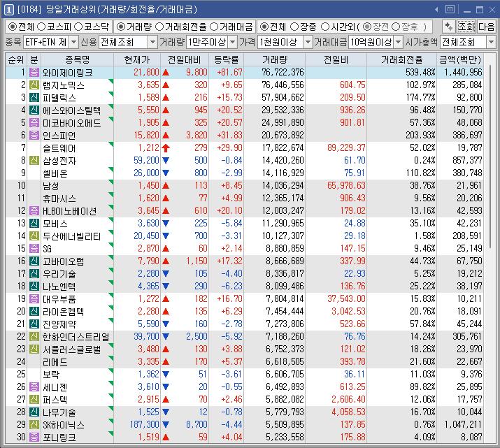Open the 거래량 1만주이상 dropdown
The height and width of the screenshot is (448, 500).
(x=233, y=42)
